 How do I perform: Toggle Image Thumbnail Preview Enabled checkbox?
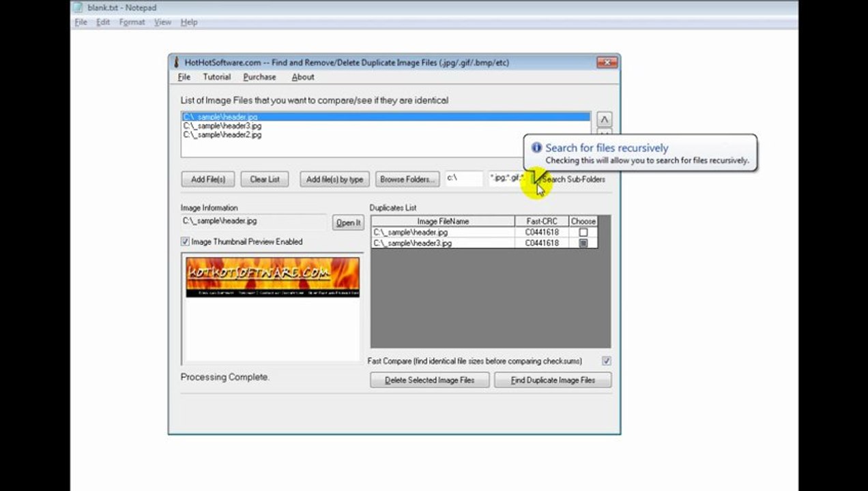[x=185, y=241]
